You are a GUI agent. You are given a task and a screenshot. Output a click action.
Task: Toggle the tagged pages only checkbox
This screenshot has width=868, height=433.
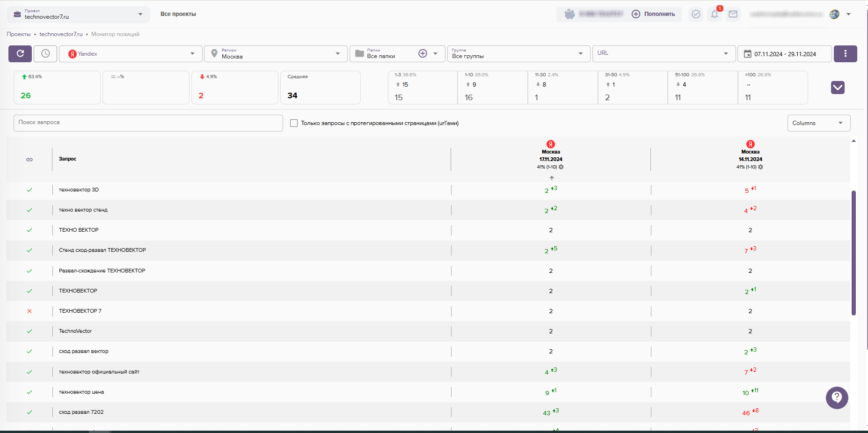(x=294, y=123)
